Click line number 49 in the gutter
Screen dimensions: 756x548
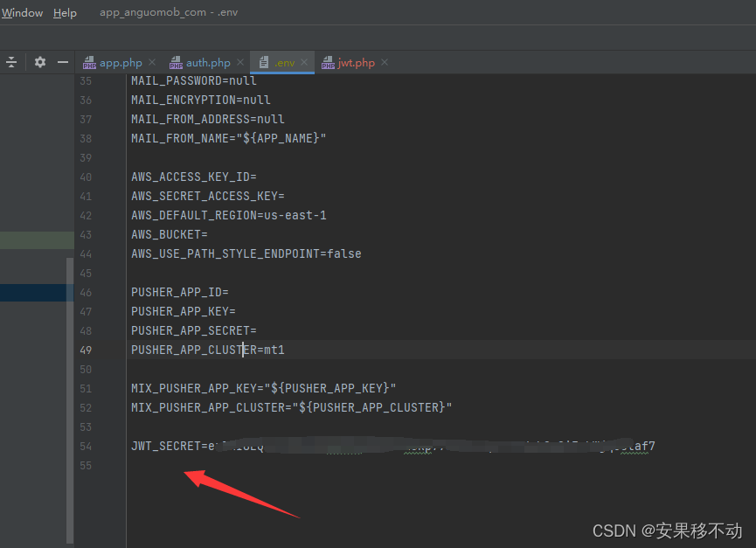coord(85,350)
